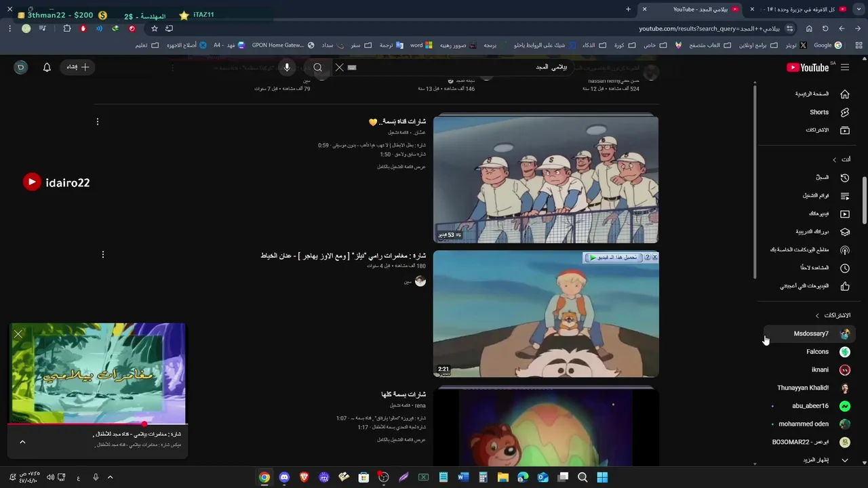
Task: Reload the page in Chrome
Action: point(825,28)
